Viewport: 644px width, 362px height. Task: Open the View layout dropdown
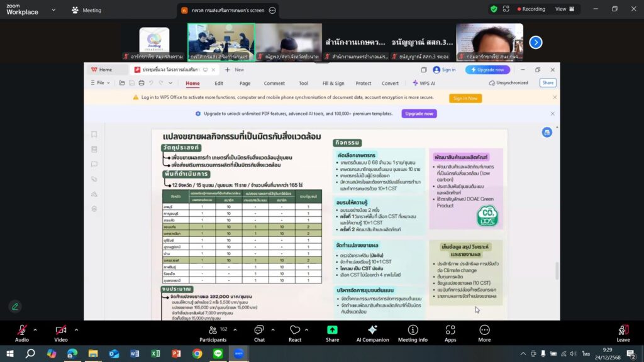564,9
